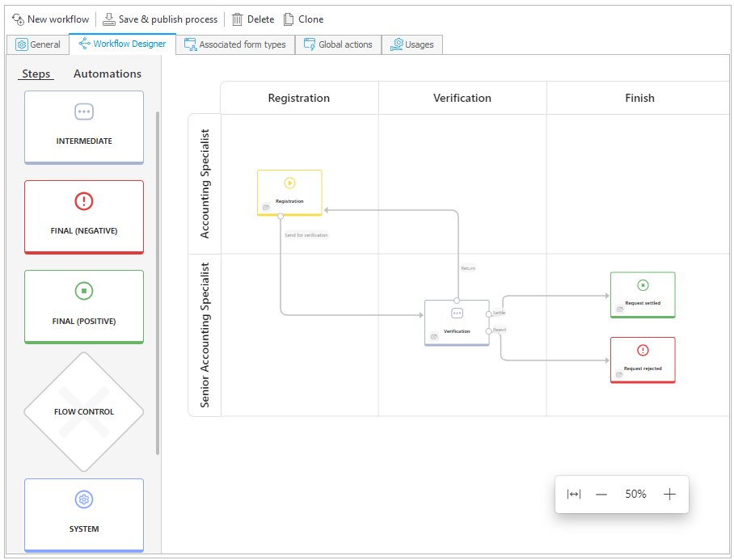The width and height of the screenshot is (734, 560).
Task: Pick the Intermediate step block
Action: tap(84, 127)
